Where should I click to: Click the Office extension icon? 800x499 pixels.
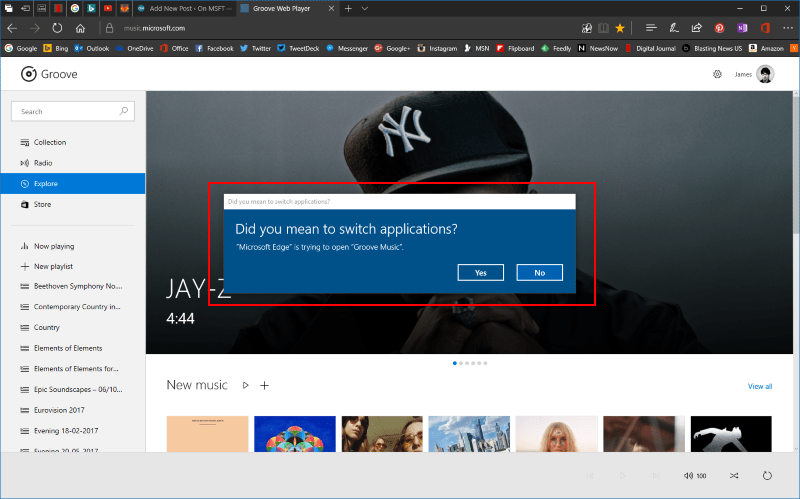765,29
